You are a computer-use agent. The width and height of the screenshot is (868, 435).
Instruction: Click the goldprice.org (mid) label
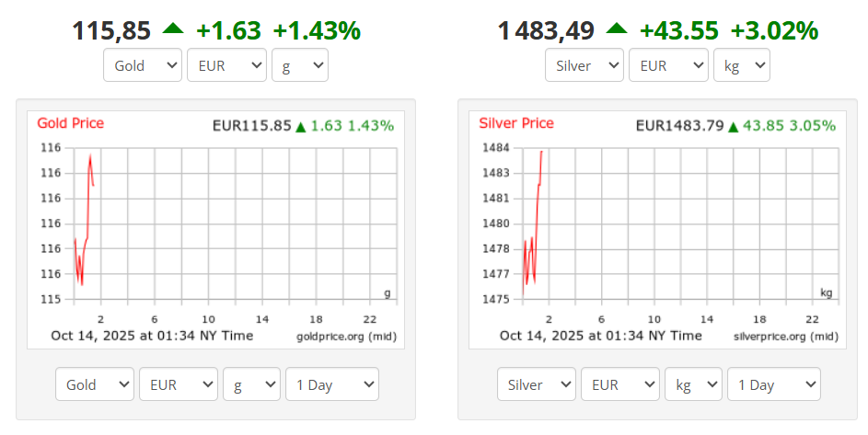(x=347, y=338)
